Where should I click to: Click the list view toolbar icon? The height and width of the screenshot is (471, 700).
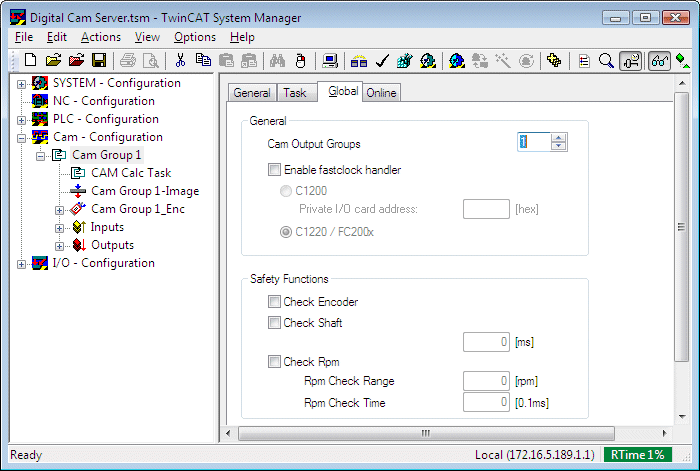[x=584, y=60]
